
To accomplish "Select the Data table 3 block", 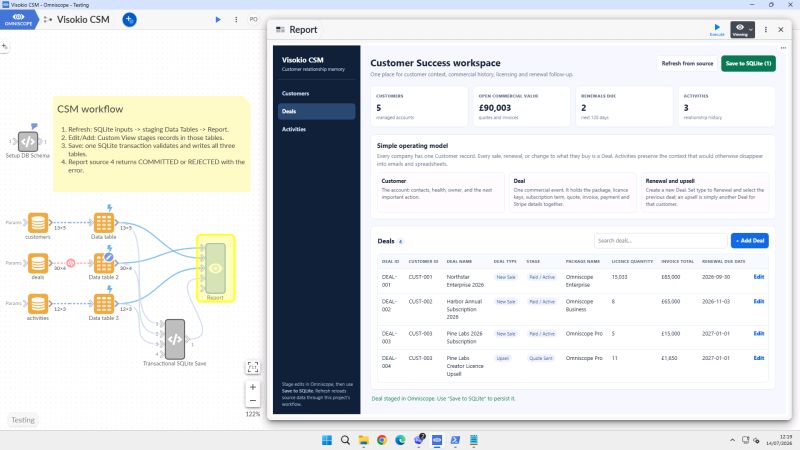I will click(x=104, y=304).
